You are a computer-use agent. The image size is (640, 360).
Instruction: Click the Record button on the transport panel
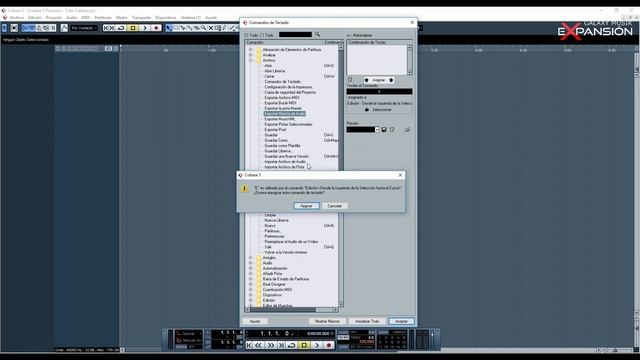coord(329,345)
